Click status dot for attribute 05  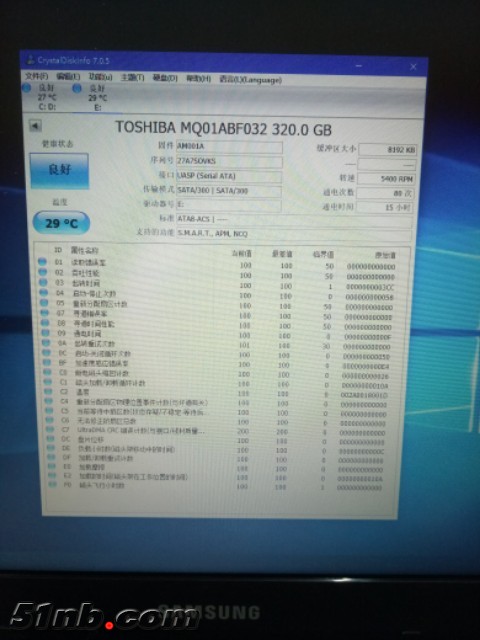coord(44,303)
